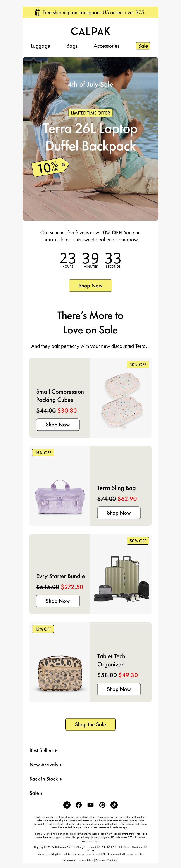Click the yellow Shop the Sale button
The width and height of the screenshot is (181, 868).
pyautogui.click(x=90, y=724)
